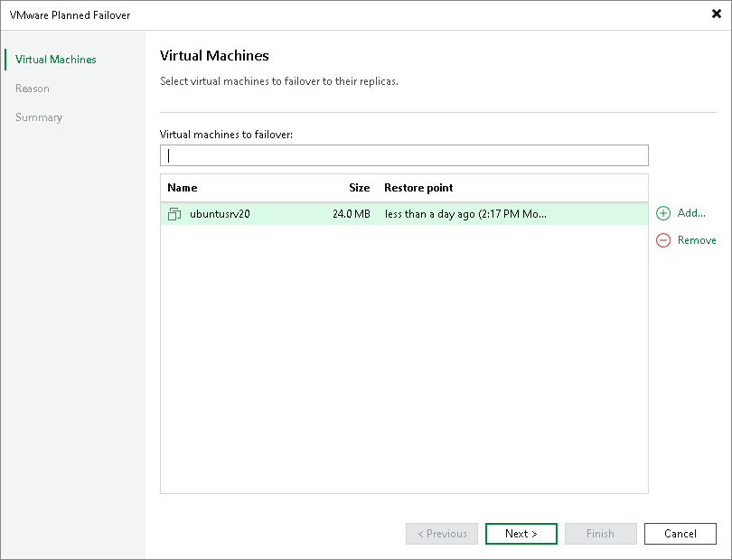The image size is (732, 560).
Task: Cancel the Planned Failover wizard
Action: [680, 534]
